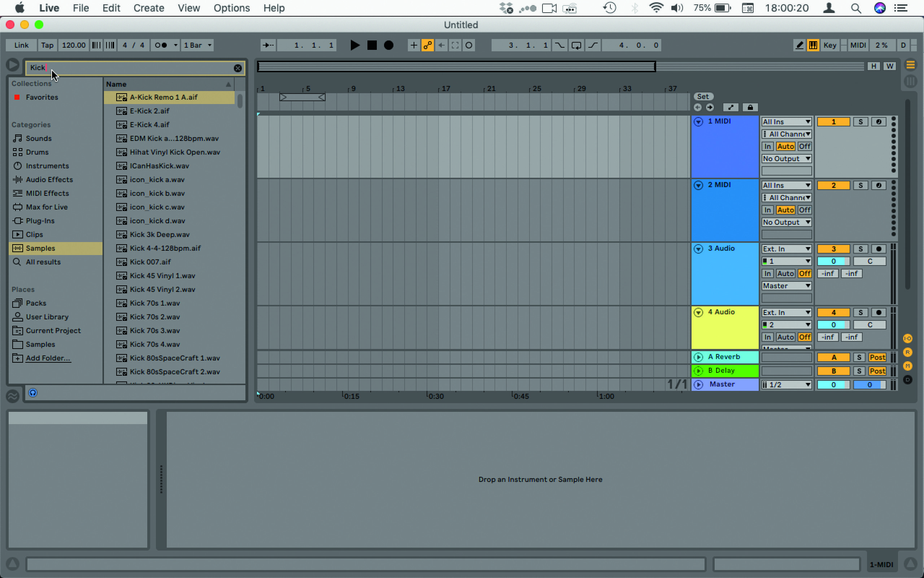Toggle the MIDI map mode button

coord(858,45)
